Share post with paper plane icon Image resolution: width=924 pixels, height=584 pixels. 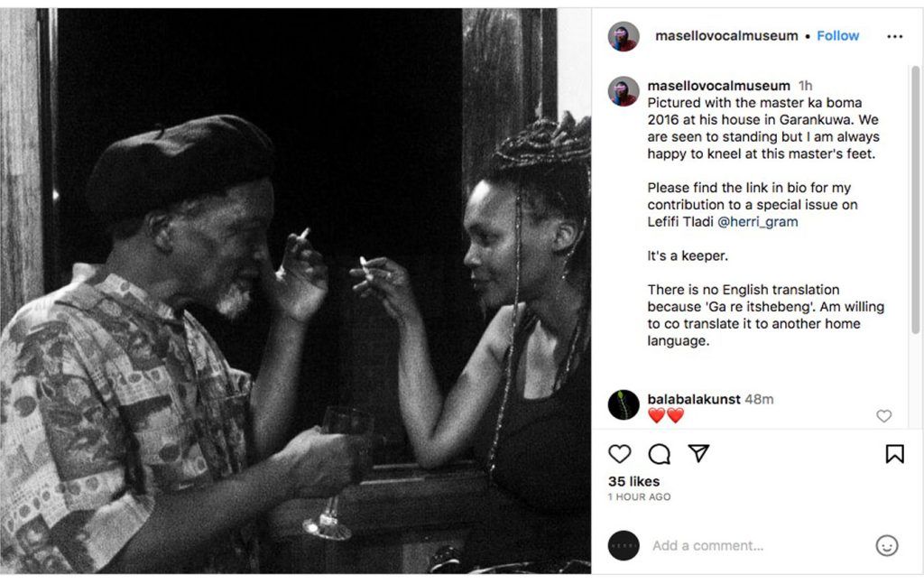[698, 454]
